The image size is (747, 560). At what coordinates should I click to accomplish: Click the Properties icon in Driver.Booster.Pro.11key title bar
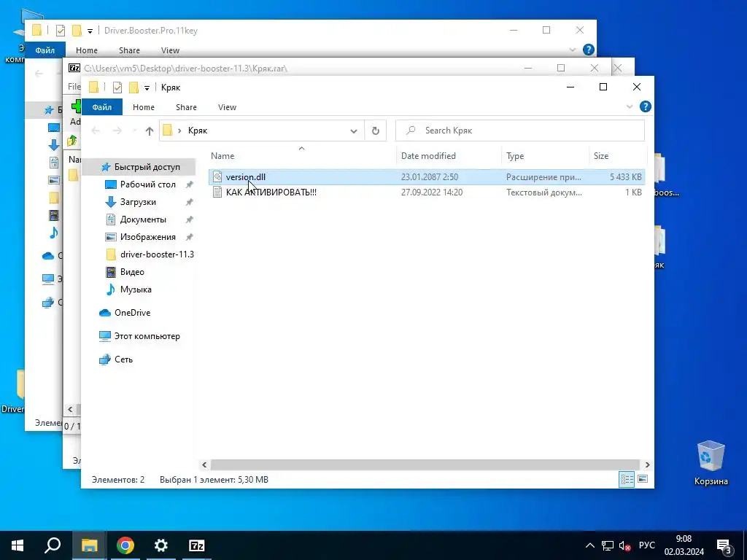(60, 31)
